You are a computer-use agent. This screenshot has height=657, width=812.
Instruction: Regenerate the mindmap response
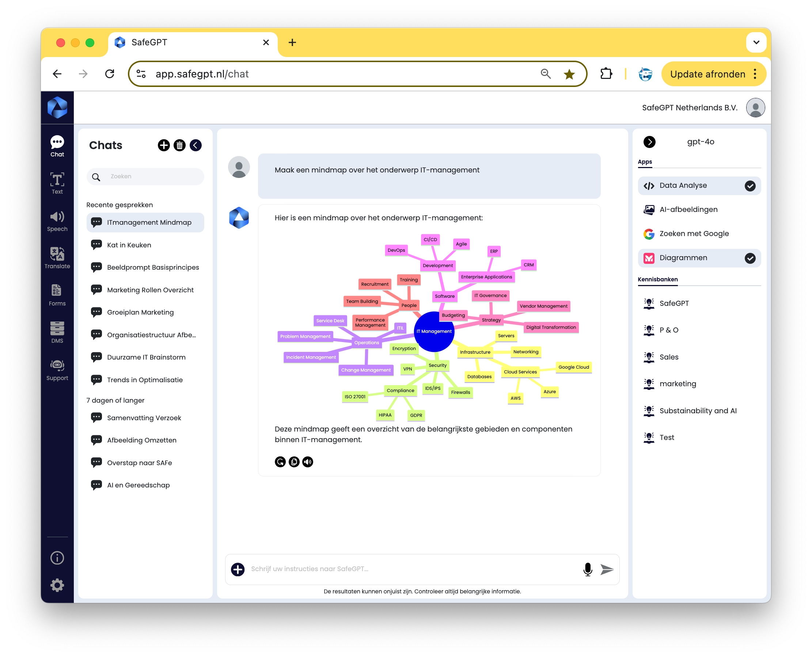pyautogui.click(x=280, y=462)
